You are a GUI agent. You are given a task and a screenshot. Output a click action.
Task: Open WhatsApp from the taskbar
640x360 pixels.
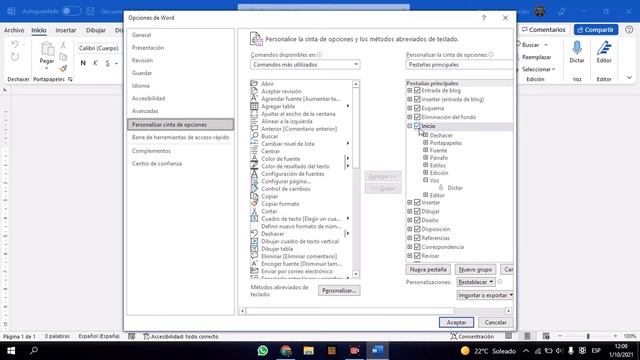click(263, 351)
